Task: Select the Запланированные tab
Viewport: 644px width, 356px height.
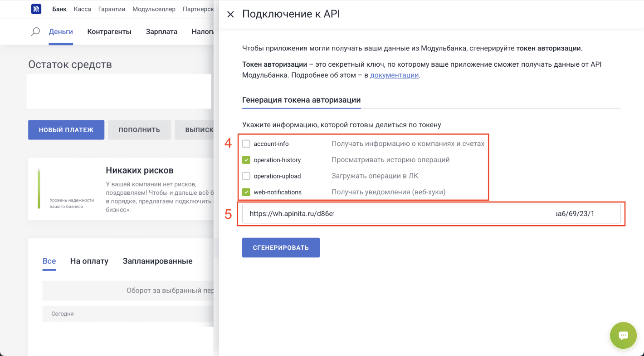Action: point(157,261)
